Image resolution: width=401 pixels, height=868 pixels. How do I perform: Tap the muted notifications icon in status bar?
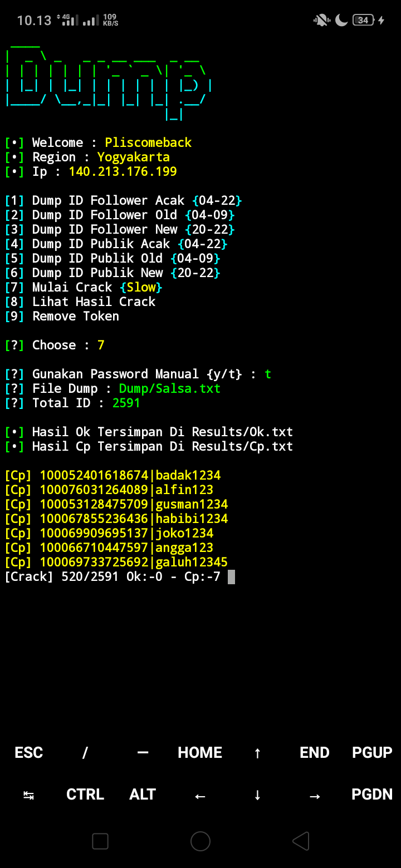click(321, 19)
